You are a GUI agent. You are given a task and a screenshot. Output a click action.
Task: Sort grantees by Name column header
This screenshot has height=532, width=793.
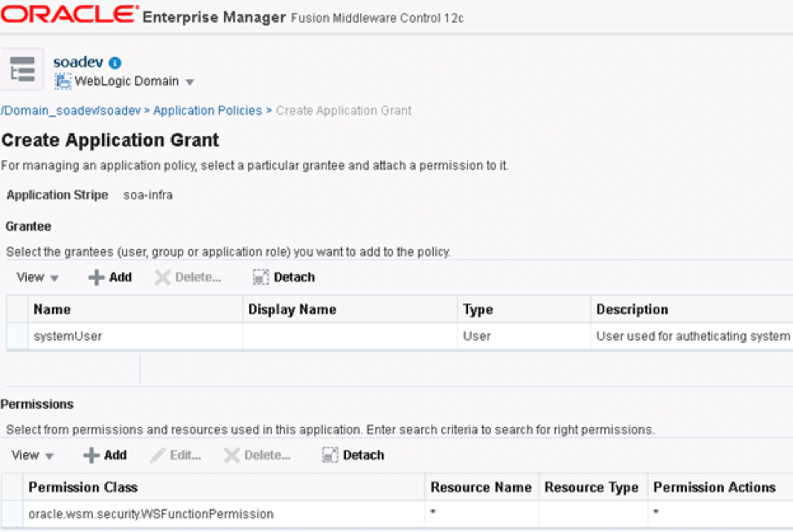coord(52,309)
